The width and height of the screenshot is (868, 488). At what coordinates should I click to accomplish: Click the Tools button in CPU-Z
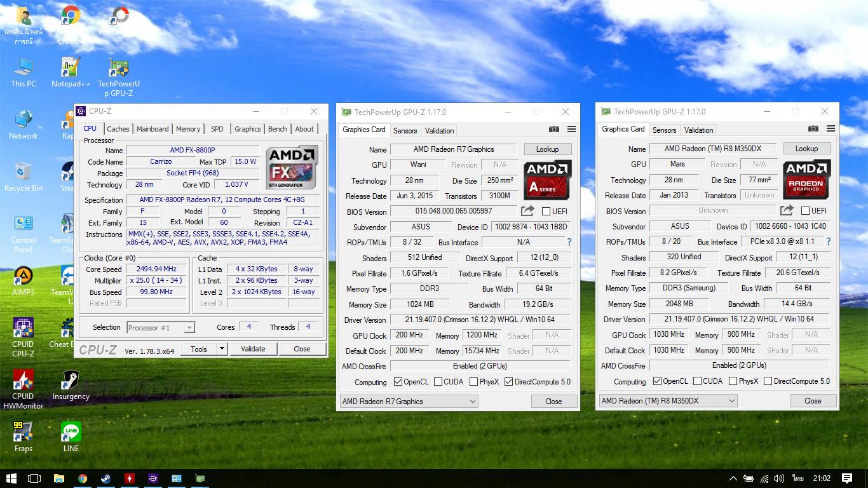199,349
